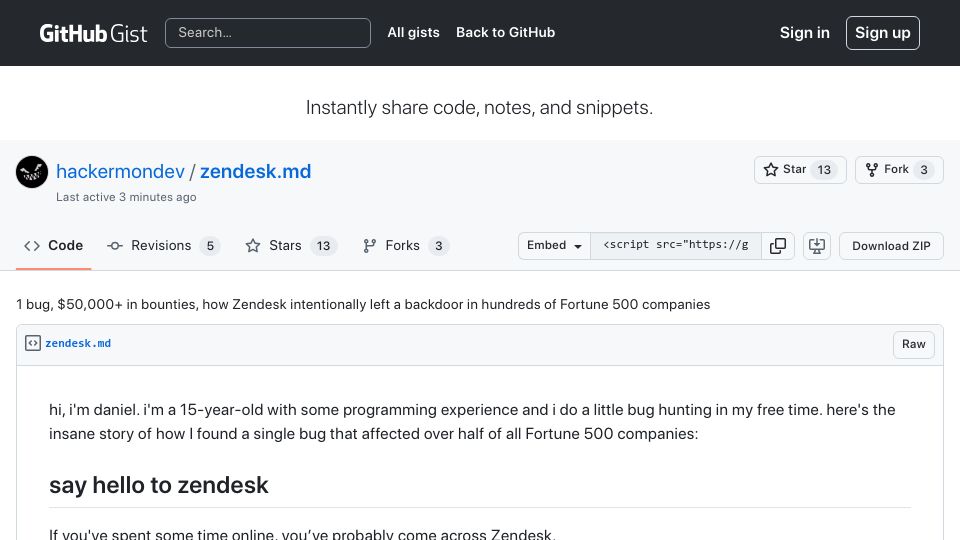Image resolution: width=960 pixels, height=540 pixels.
Task: Click the 'hi, i'm daniel' paragraph
Action: (x=472, y=421)
